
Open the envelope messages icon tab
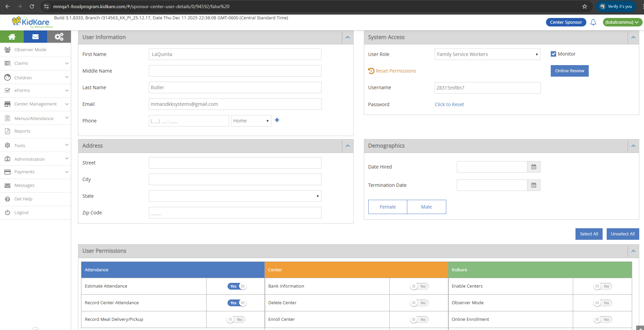35,37
